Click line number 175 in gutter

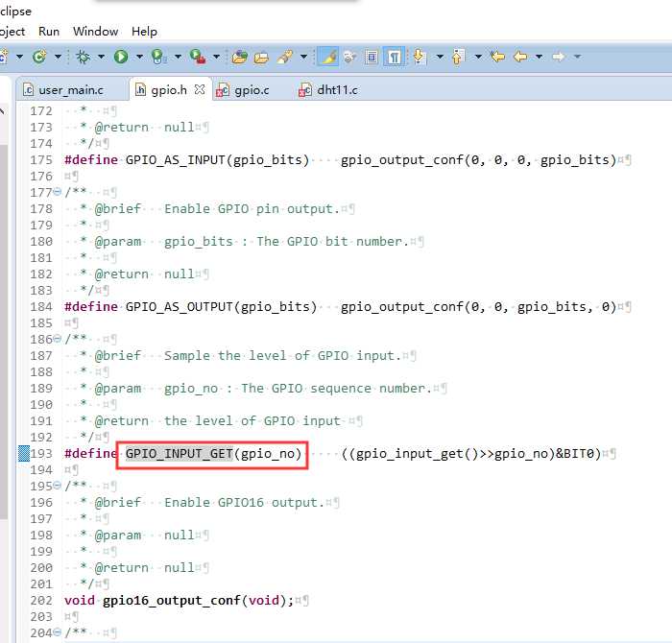point(41,159)
